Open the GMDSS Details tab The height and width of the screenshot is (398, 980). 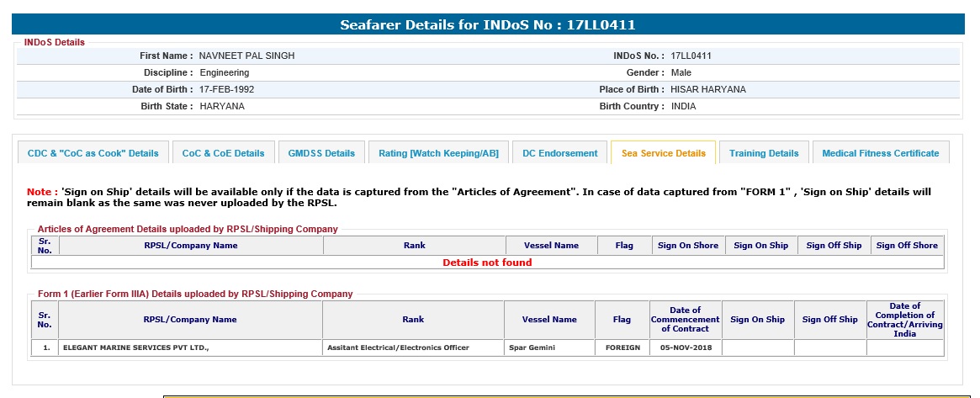(x=321, y=153)
